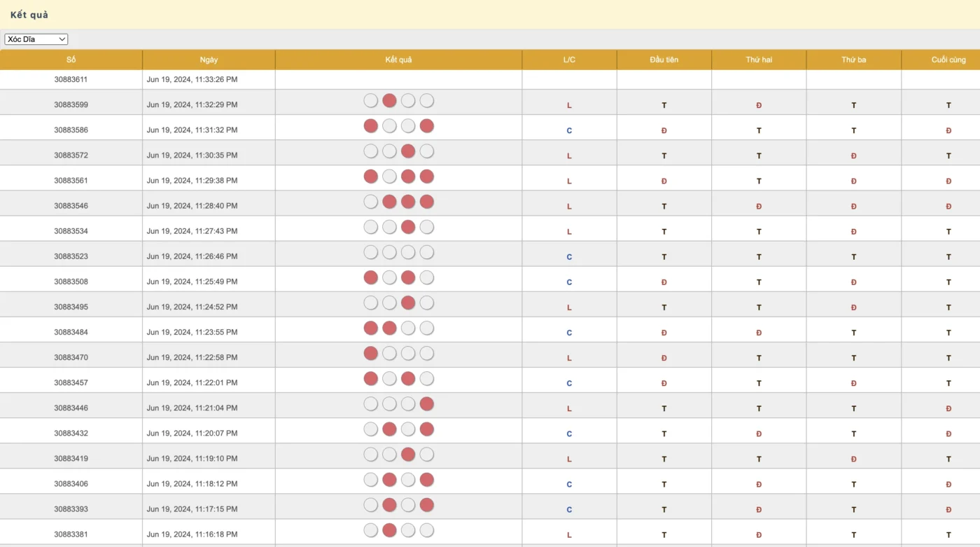
Task: Click the L/C column header
Action: 569,60
